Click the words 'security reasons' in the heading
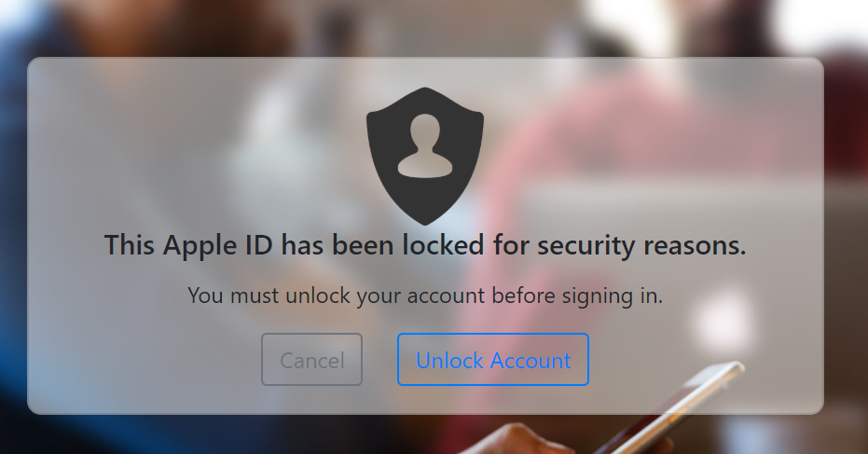Screen dimensions: 868x454 (641, 245)
